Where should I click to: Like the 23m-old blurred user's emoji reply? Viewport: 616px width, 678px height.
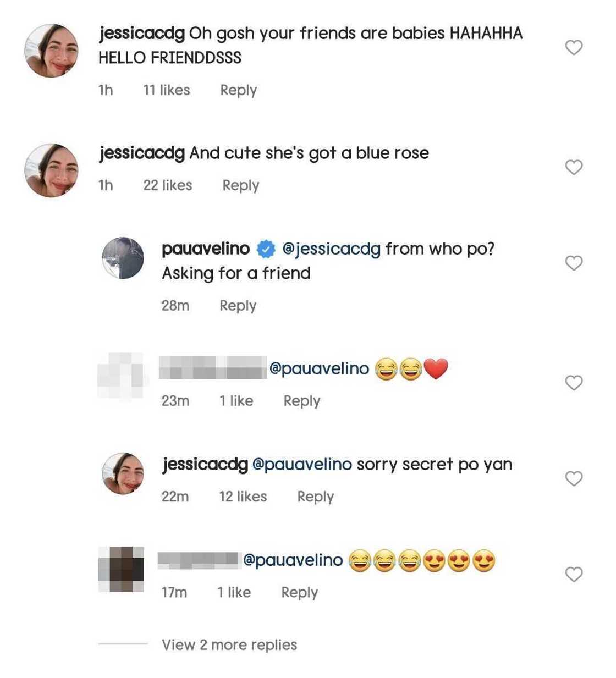click(574, 383)
